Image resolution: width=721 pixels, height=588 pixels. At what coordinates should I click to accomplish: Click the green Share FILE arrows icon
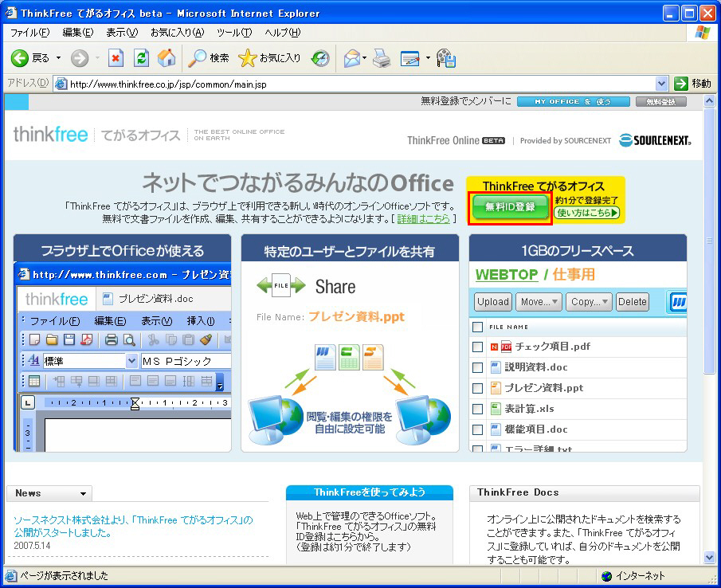coord(281,285)
